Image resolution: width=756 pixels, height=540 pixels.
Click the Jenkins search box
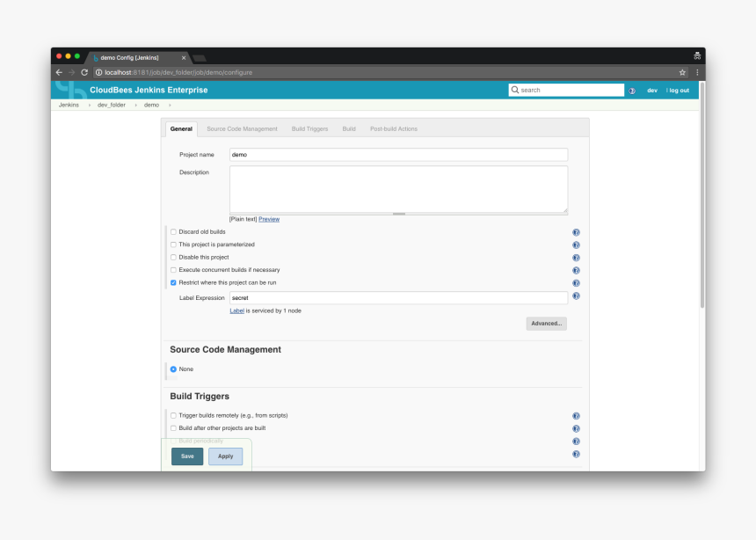566,91
